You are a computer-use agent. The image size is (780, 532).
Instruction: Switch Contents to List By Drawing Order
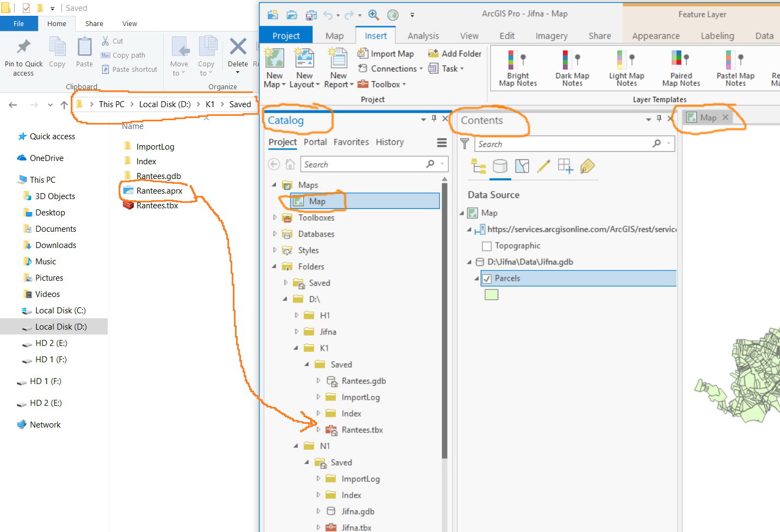479,166
